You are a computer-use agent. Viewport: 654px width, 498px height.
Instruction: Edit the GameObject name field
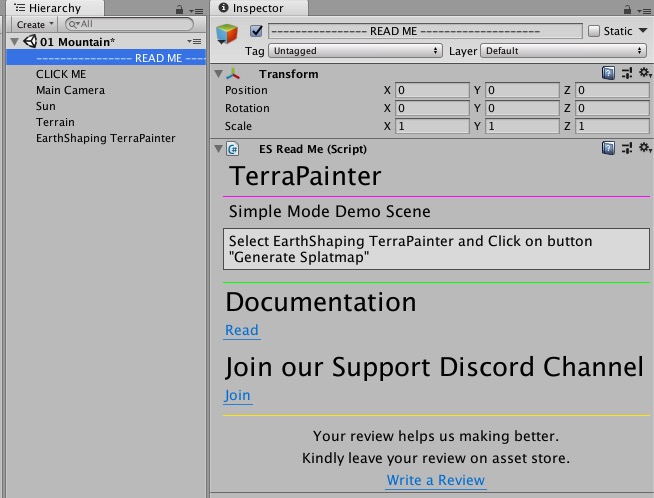pyautogui.click(x=425, y=31)
